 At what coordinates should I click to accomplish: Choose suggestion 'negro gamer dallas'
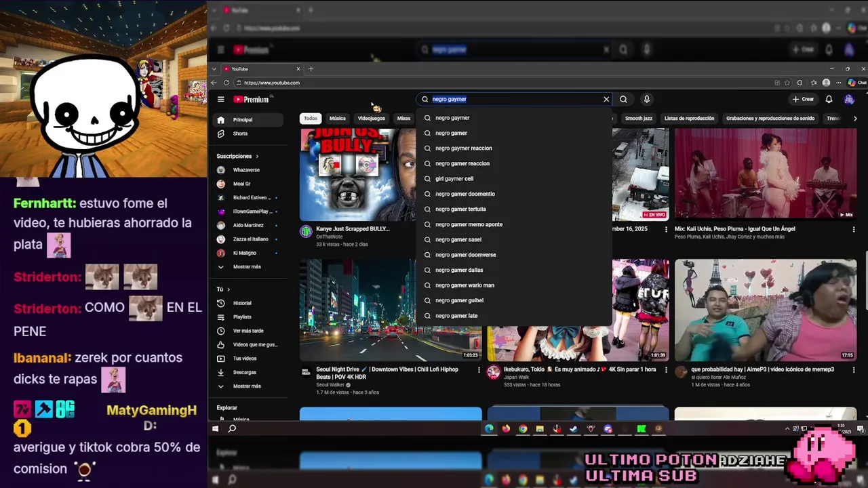(514, 270)
